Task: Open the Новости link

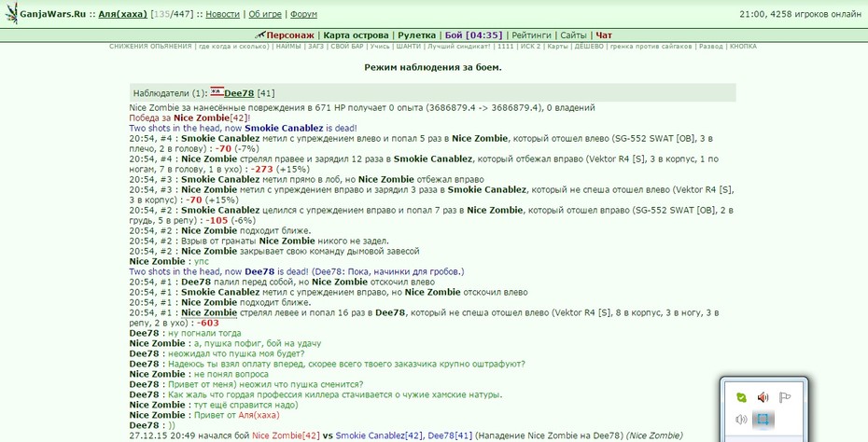Action: (x=222, y=14)
